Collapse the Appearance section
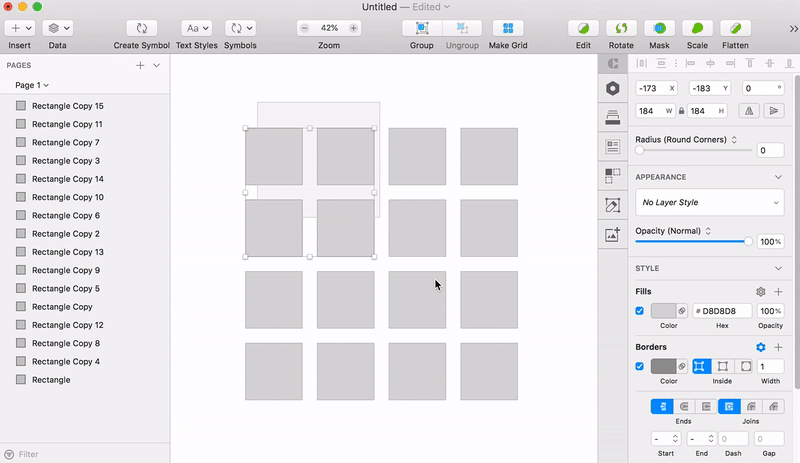Screen dimensions: 800x463 (778, 177)
